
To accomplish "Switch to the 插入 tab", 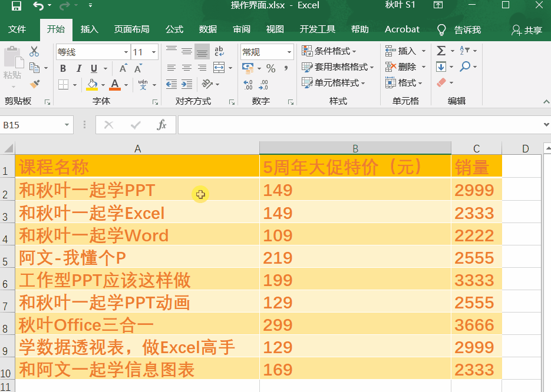I will click(89, 29).
